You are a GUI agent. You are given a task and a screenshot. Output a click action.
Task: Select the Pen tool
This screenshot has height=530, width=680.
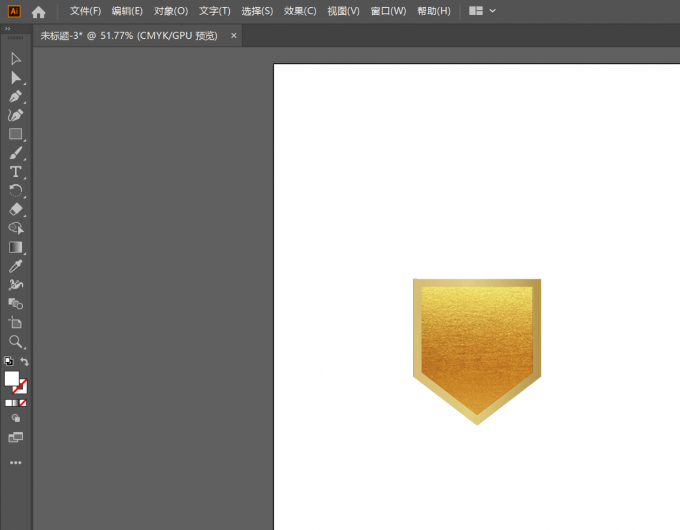pos(16,96)
